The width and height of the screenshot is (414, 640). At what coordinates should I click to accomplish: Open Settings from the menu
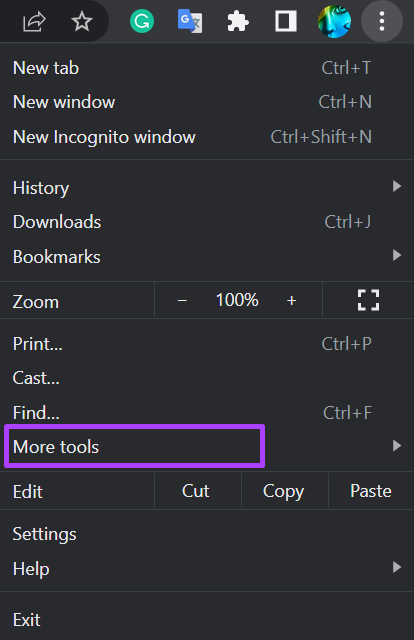coord(207,534)
